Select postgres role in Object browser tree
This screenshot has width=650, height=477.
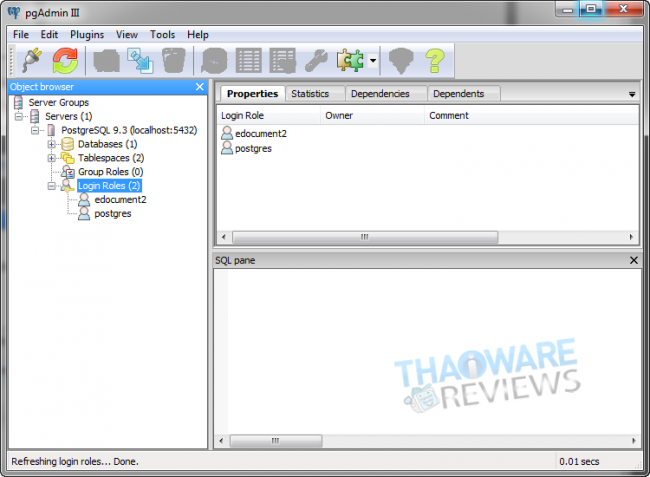[113, 214]
